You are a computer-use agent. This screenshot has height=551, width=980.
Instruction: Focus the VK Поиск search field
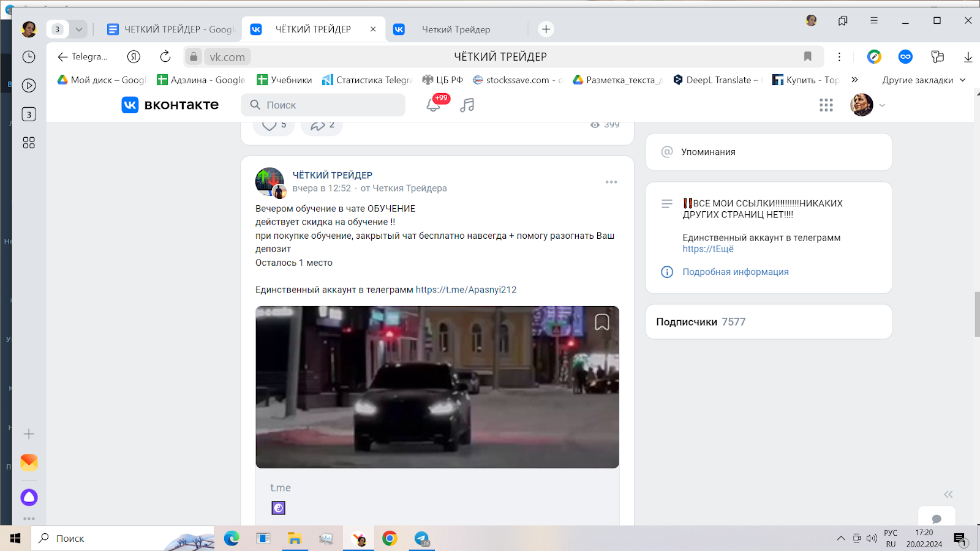coord(323,105)
